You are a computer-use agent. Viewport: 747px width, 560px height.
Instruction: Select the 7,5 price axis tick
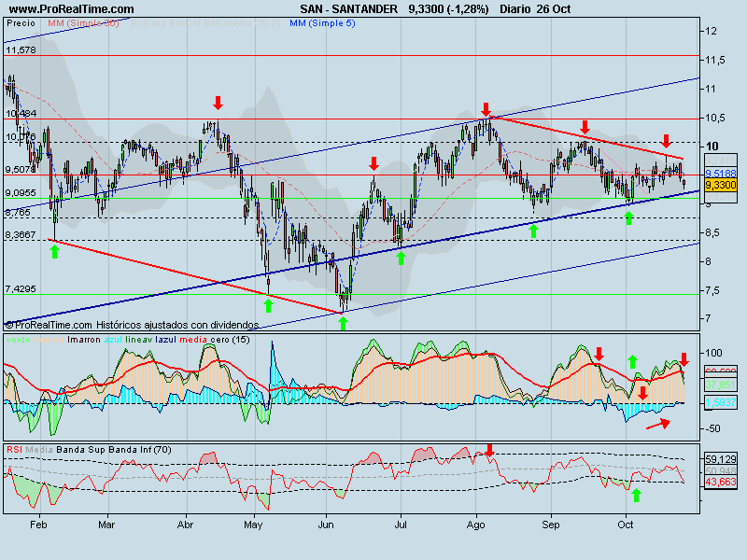click(714, 290)
